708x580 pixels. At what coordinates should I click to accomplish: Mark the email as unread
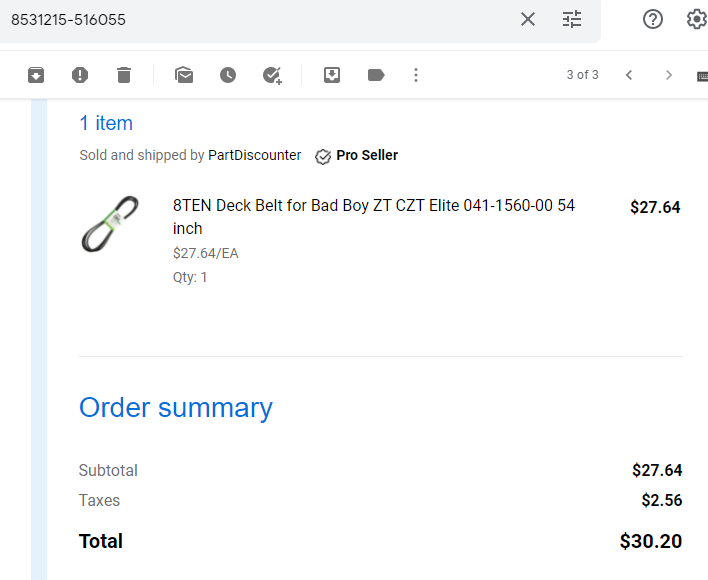coord(184,75)
